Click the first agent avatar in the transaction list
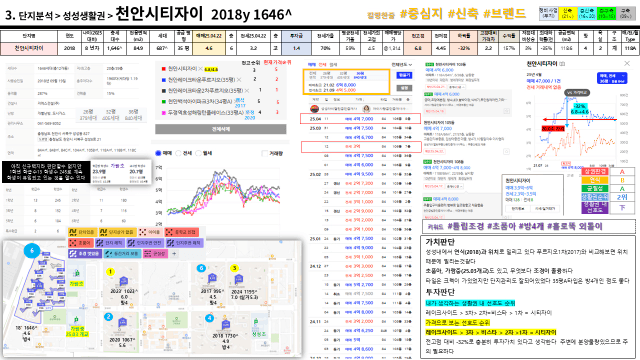 click(314, 109)
